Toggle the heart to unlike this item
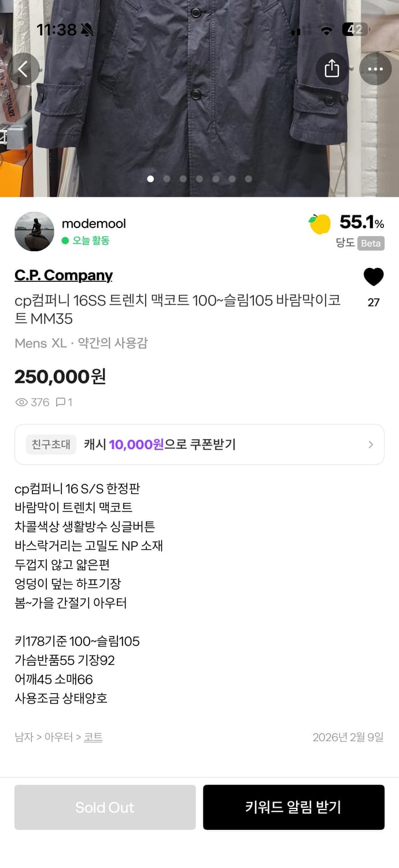399x868 pixels. click(374, 277)
